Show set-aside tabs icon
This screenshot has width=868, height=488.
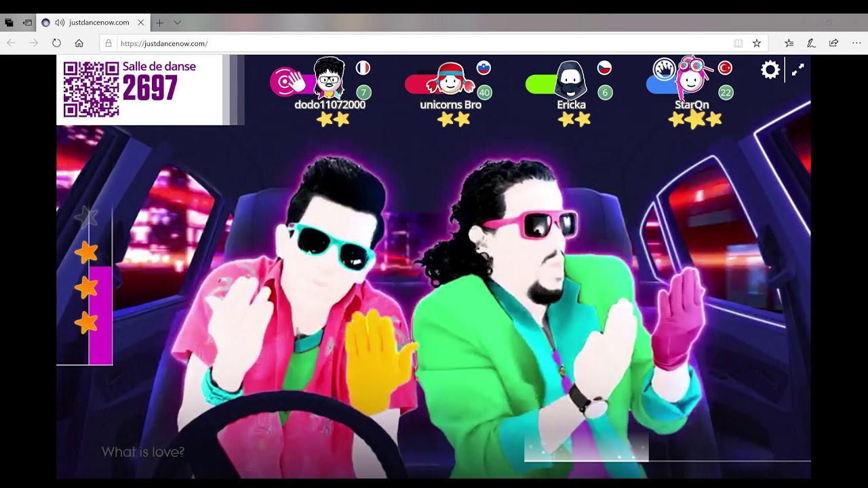click(x=9, y=22)
